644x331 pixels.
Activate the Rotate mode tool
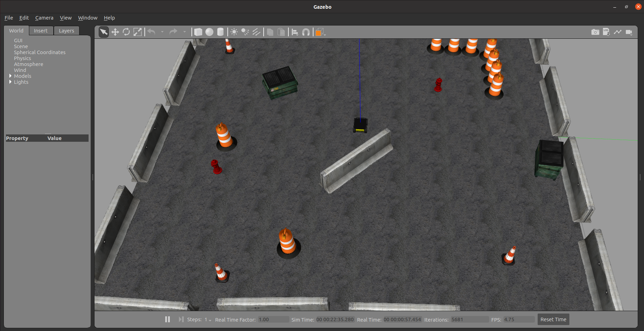click(x=126, y=32)
